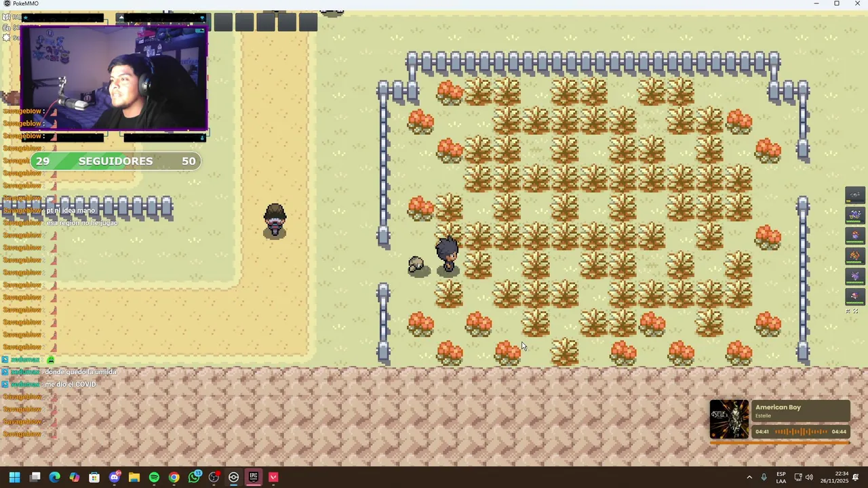Click the NPC trainer standing on the sandy path

point(275,220)
